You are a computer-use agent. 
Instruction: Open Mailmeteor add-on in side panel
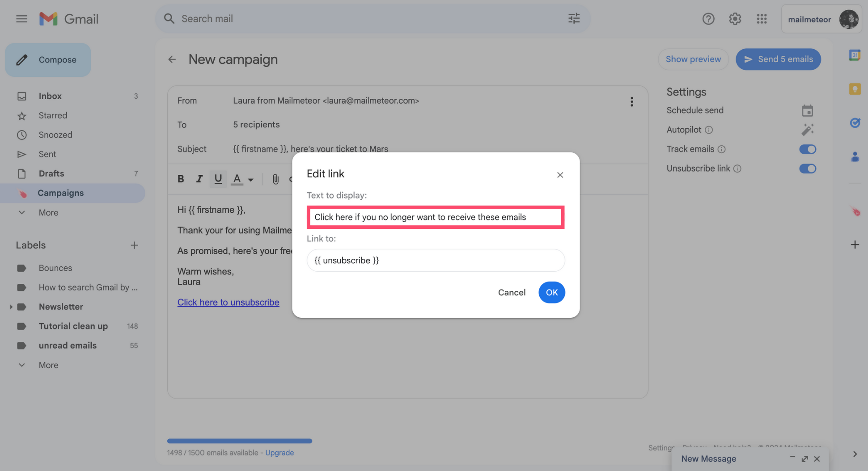pyautogui.click(x=855, y=211)
